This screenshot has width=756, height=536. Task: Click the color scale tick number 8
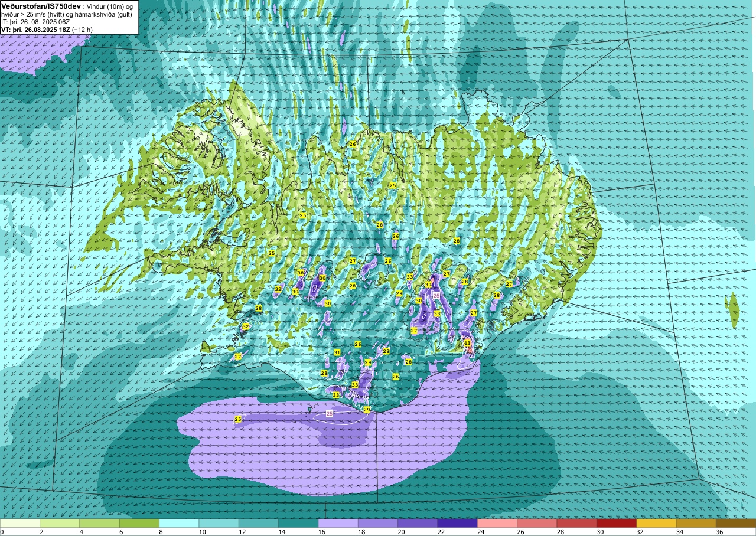pyautogui.click(x=161, y=532)
